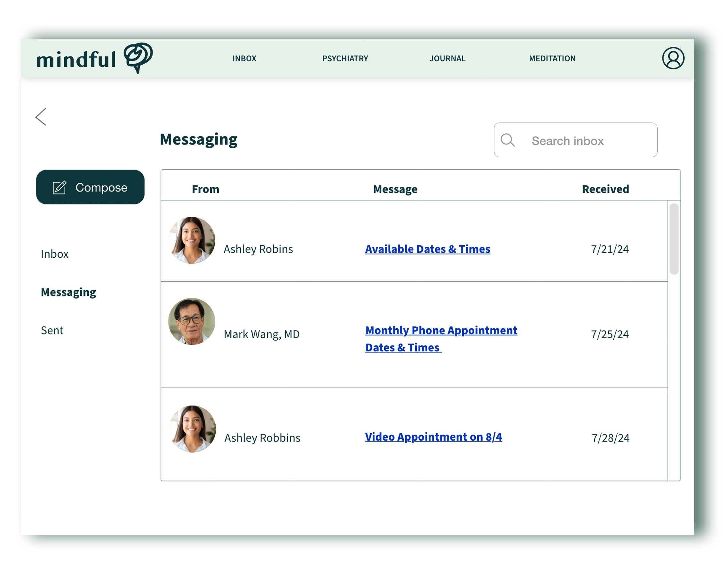
Task: Open Video Appointment on 8/4 link
Action: coord(433,436)
